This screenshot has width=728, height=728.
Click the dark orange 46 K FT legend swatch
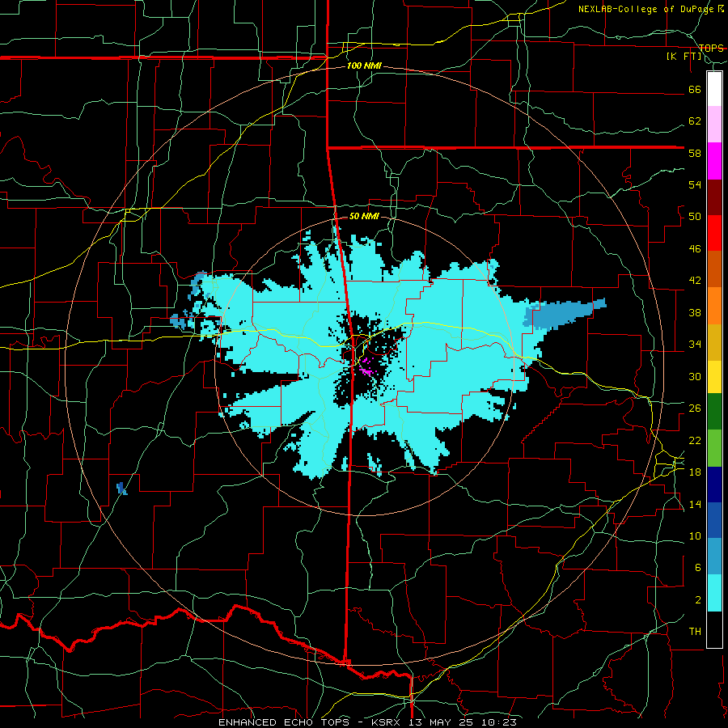714,269
